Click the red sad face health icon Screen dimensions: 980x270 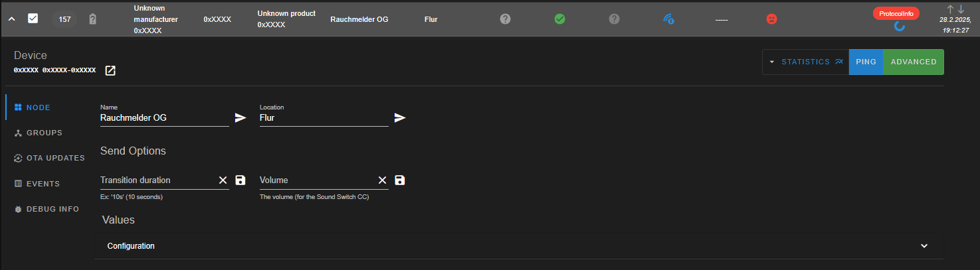tap(771, 19)
